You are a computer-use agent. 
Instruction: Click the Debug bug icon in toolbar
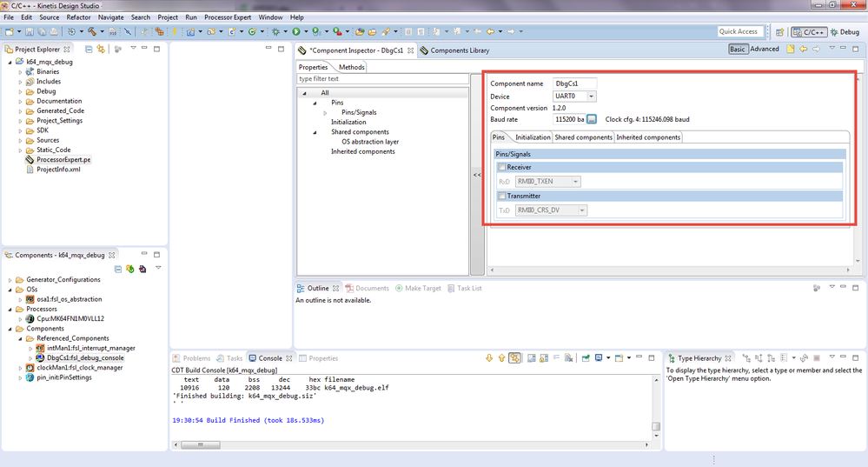(x=275, y=31)
